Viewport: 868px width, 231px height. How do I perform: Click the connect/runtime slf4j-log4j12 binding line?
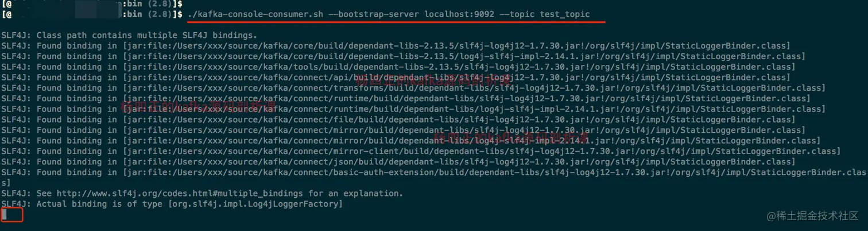(x=405, y=98)
